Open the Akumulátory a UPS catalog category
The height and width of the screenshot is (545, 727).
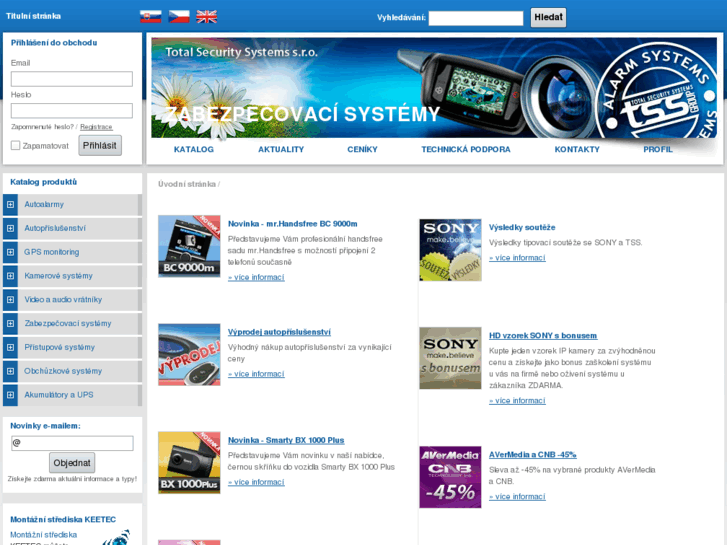[59, 395]
